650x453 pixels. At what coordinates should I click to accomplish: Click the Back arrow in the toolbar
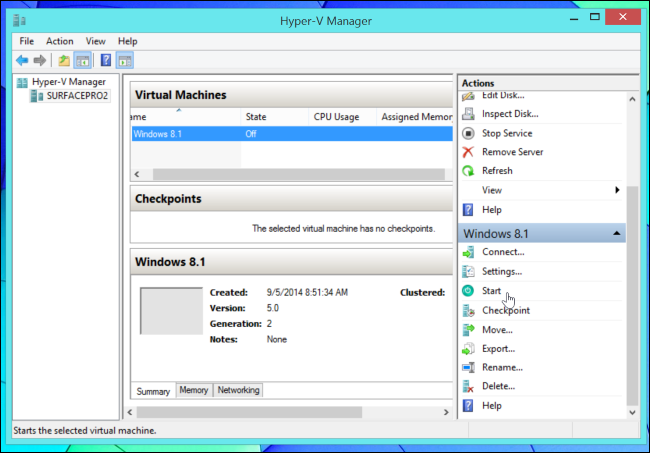pyautogui.click(x=22, y=60)
